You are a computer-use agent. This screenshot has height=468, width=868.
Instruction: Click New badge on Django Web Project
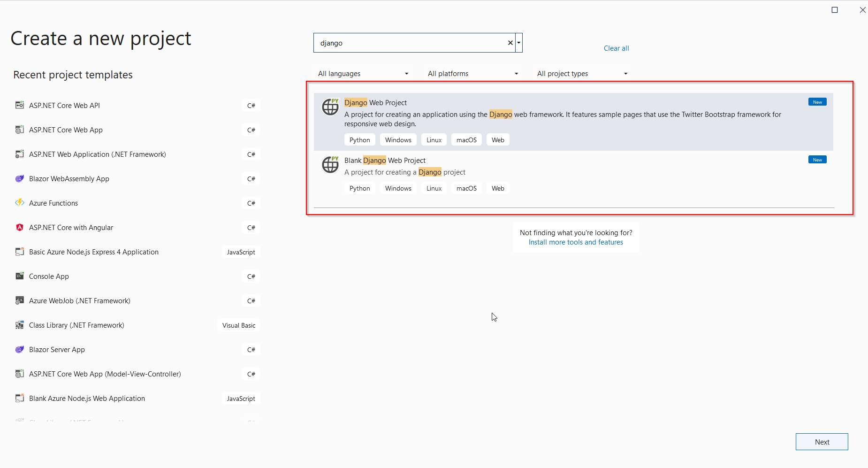coord(817,102)
